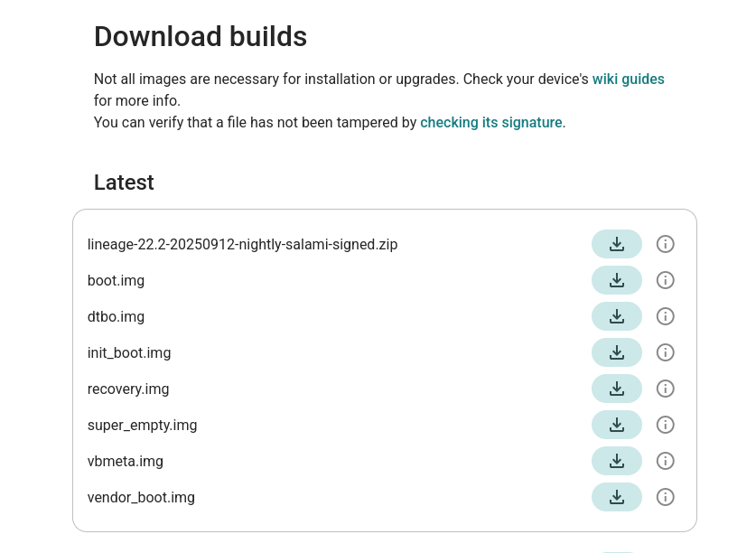756x553 pixels.
Task: Show info for vbmeta.img
Action: click(x=666, y=462)
